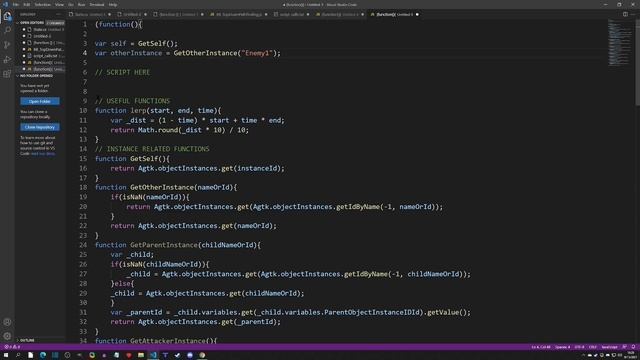Click line number 18 in the gutter

83,187
